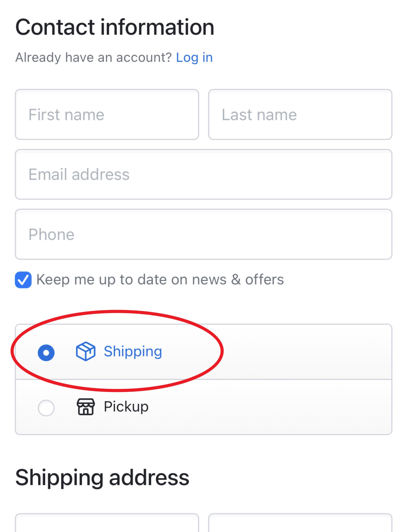Image resolution: width=407 pixels, height=532 pixels.
Task: Click the blue Shipping label text
Action: [133, 351]
